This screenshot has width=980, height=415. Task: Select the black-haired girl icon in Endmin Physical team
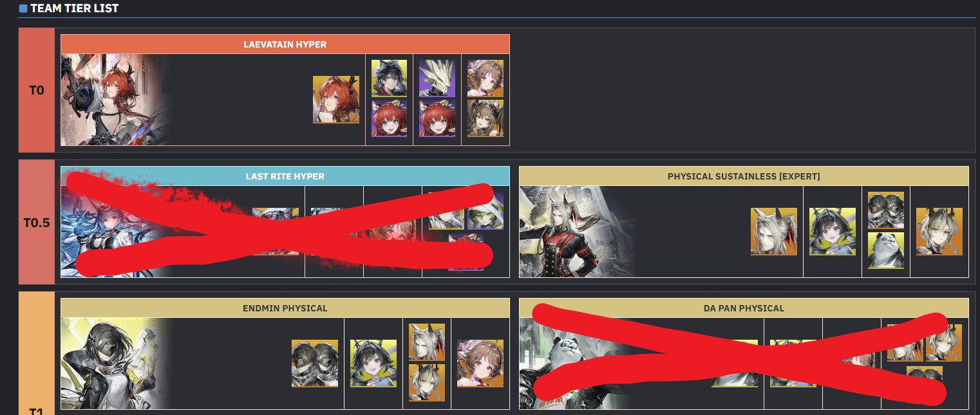[x=373, y=364]
